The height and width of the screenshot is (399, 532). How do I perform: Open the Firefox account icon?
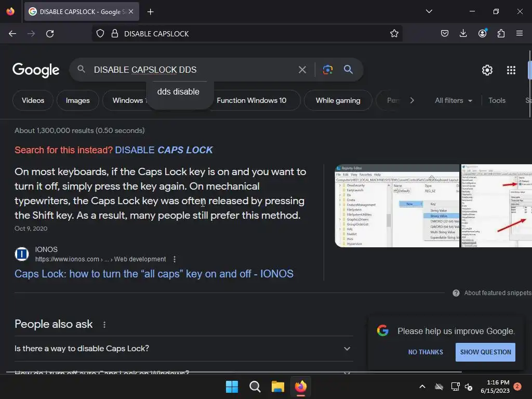(x=482, y=33)
